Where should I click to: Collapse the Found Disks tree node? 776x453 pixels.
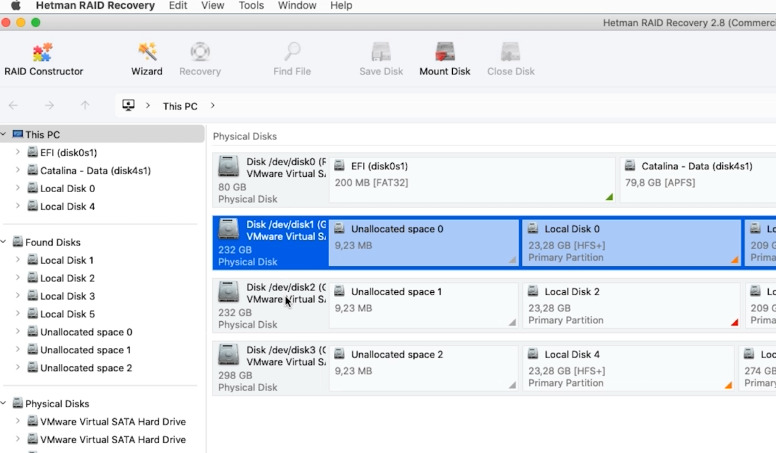(4, 242)
